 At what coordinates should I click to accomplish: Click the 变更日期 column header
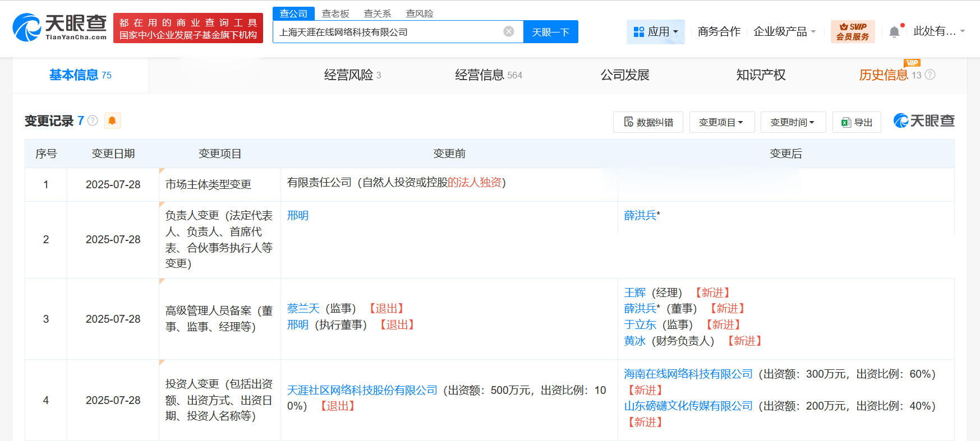point(113,154)
